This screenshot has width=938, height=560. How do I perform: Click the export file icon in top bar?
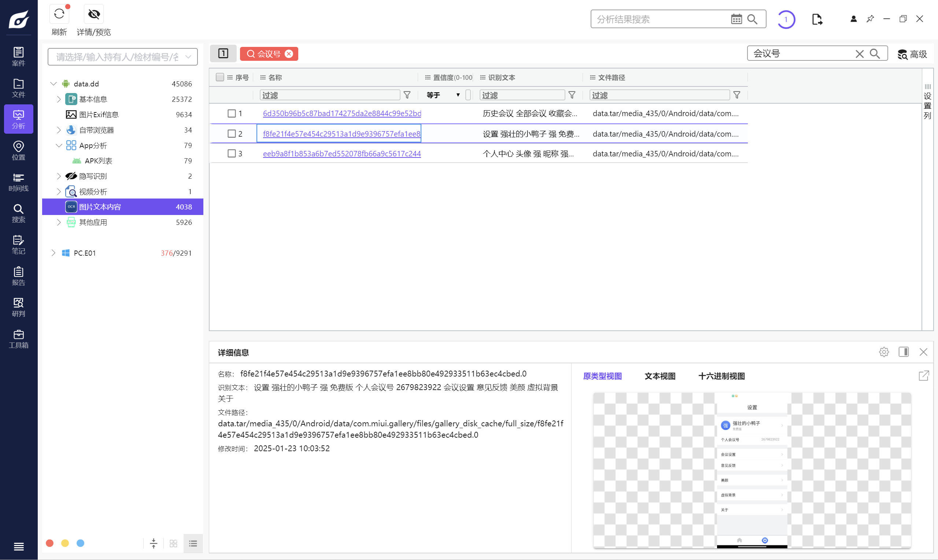817,19
